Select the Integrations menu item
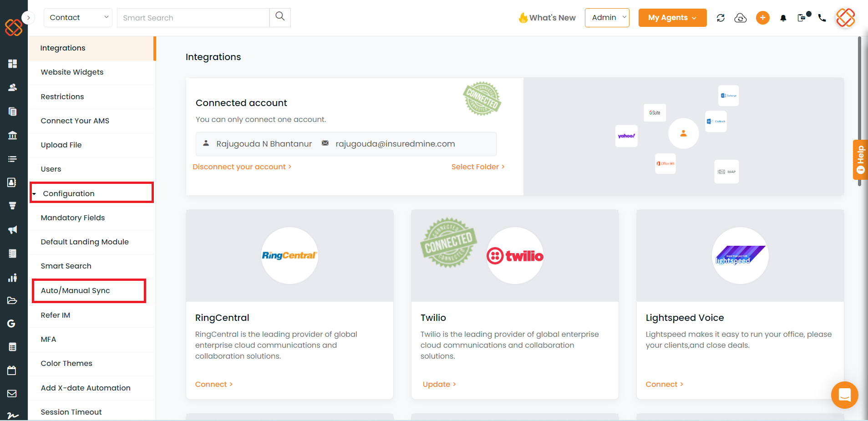 coord(92,48)
